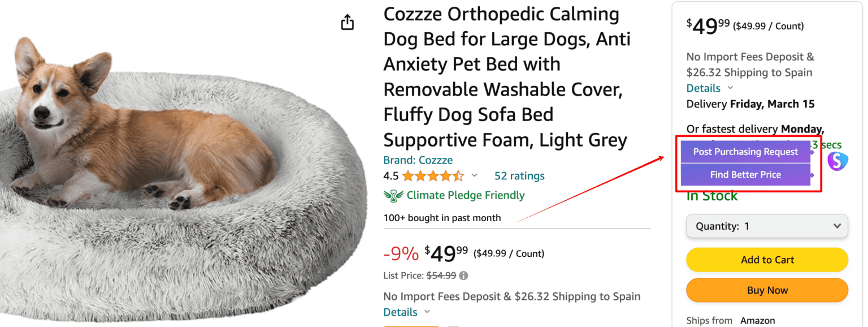Click the info icon next to List Price
Screen dimensions: 868x327
(464, 276)
